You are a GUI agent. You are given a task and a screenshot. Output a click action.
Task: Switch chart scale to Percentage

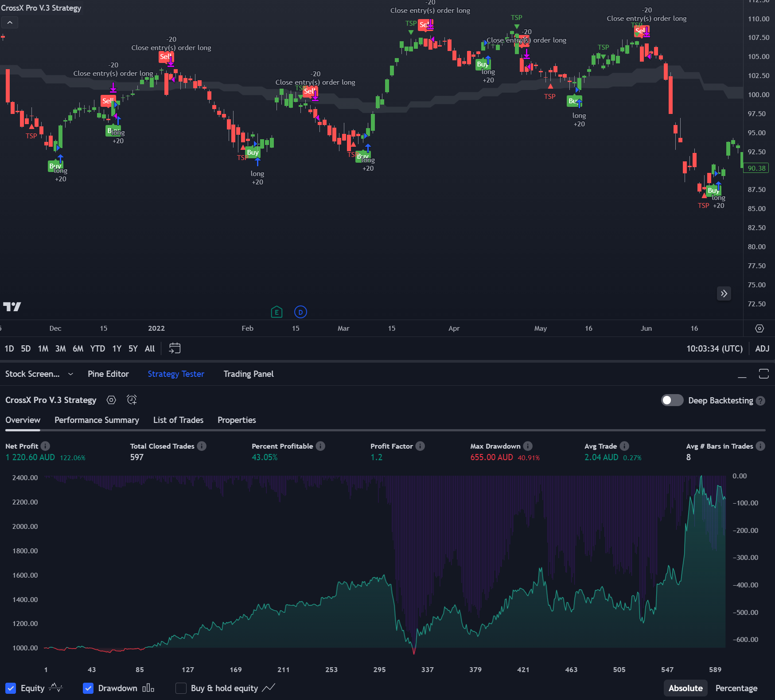pyautogui.click(x=736, y=688)
